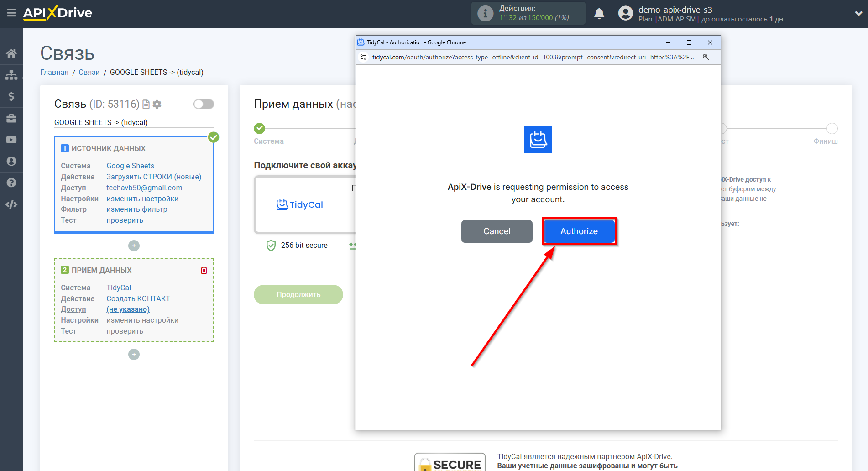This screenshot has height=471, width=868.
Task: Click the Продолжить button
Action: point(298,294)
